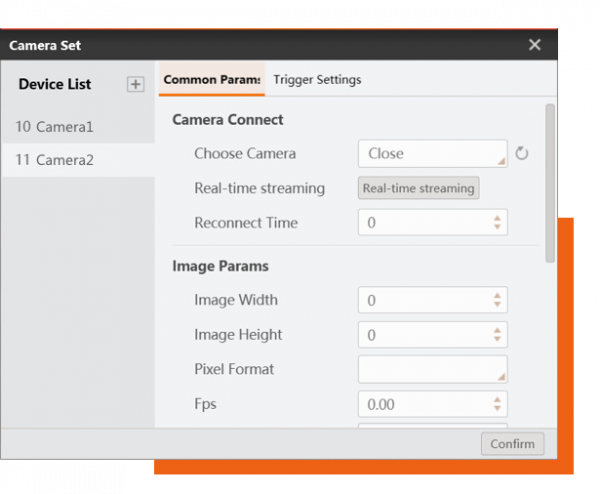
Task: Open the Choose Camera dropdown
Action: [432, 153]
